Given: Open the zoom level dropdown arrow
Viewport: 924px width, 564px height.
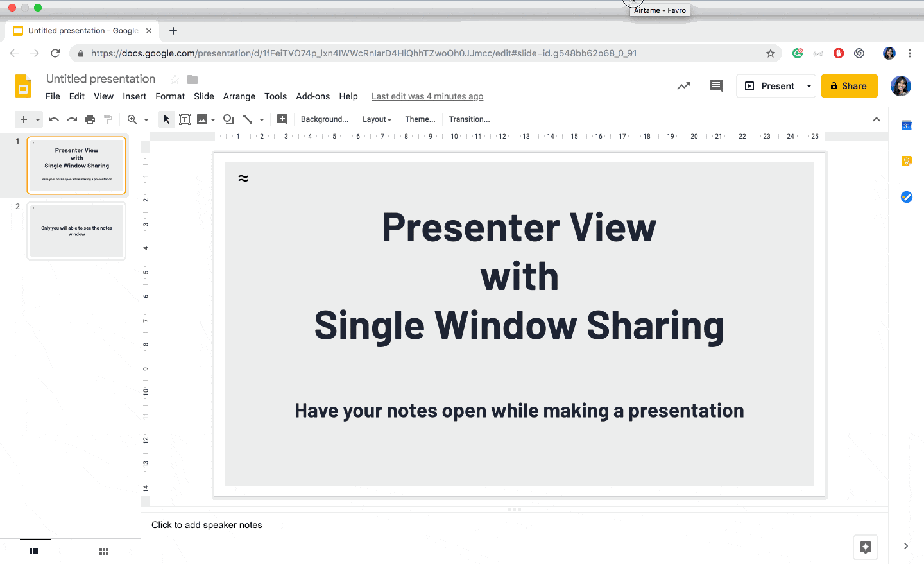Looking at the screenshot, I should point(146,119).
